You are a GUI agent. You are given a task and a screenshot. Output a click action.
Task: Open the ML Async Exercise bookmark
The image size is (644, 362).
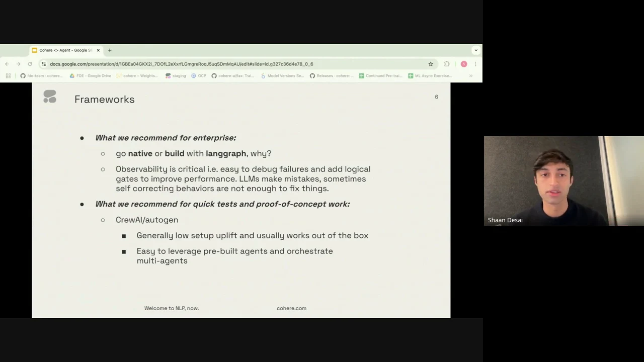click(430, 76)
